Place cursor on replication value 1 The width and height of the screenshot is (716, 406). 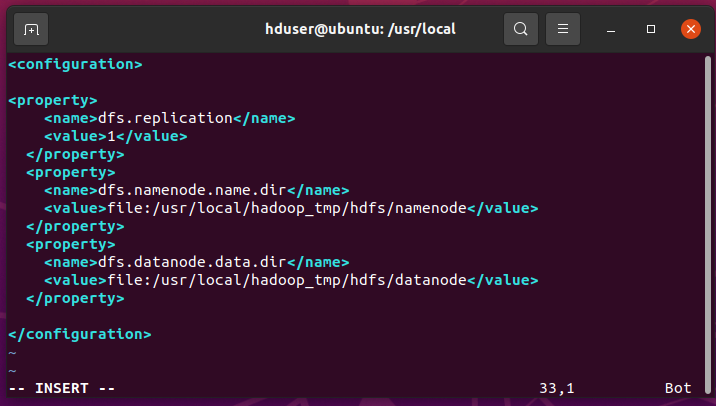[x=111, y=136]
